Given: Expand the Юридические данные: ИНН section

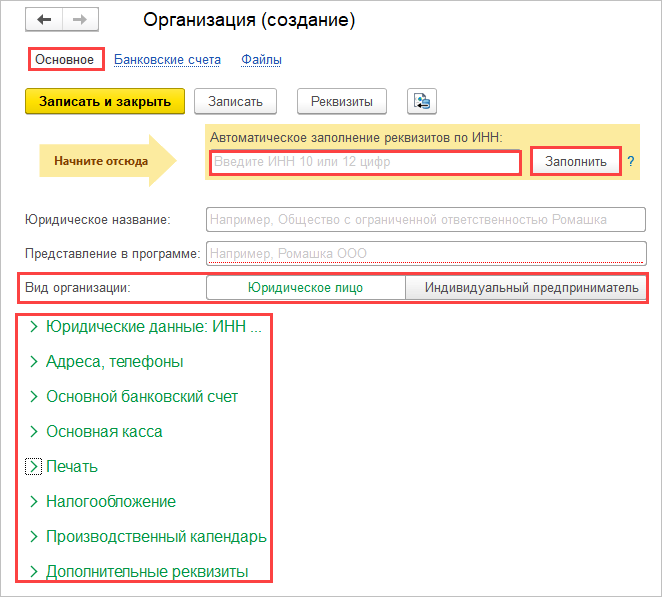Looking at the screenshot, I should pyautogui.click(x=146, y=326).
